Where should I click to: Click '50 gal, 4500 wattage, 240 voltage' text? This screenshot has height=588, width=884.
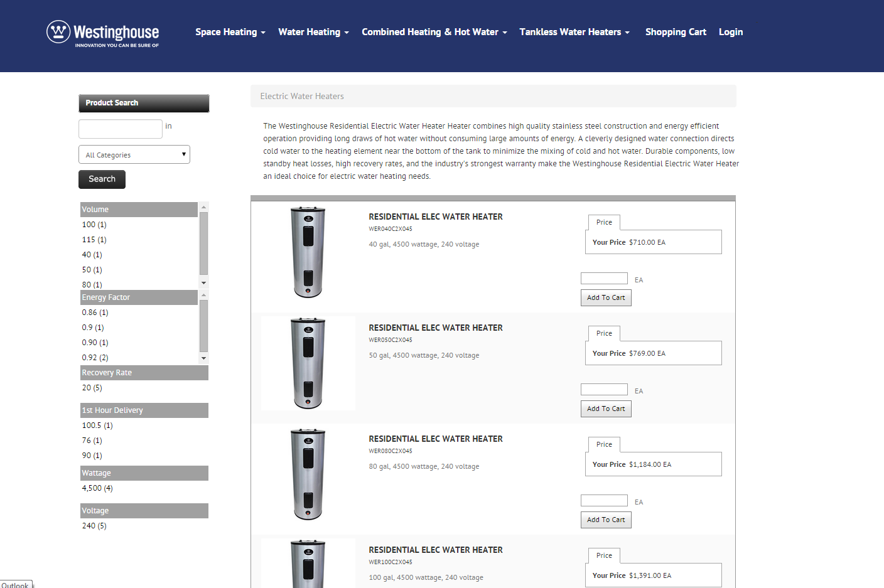tap(424, 355)
